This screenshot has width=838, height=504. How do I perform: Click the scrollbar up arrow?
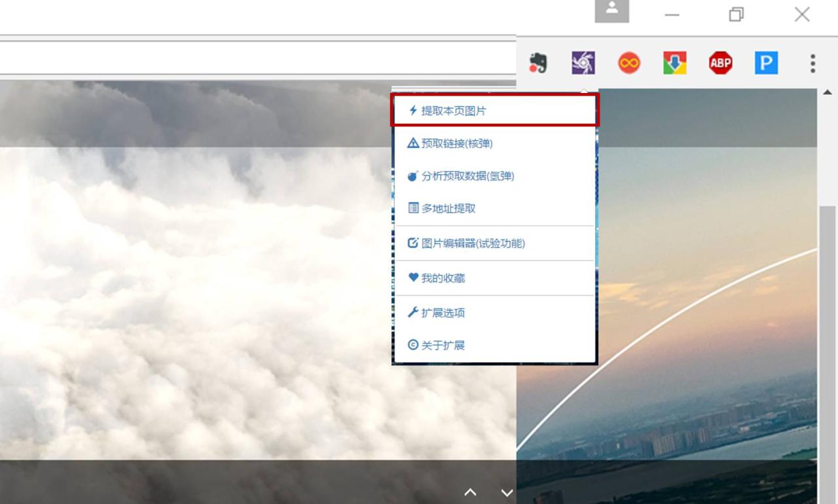tap(828, 93)
